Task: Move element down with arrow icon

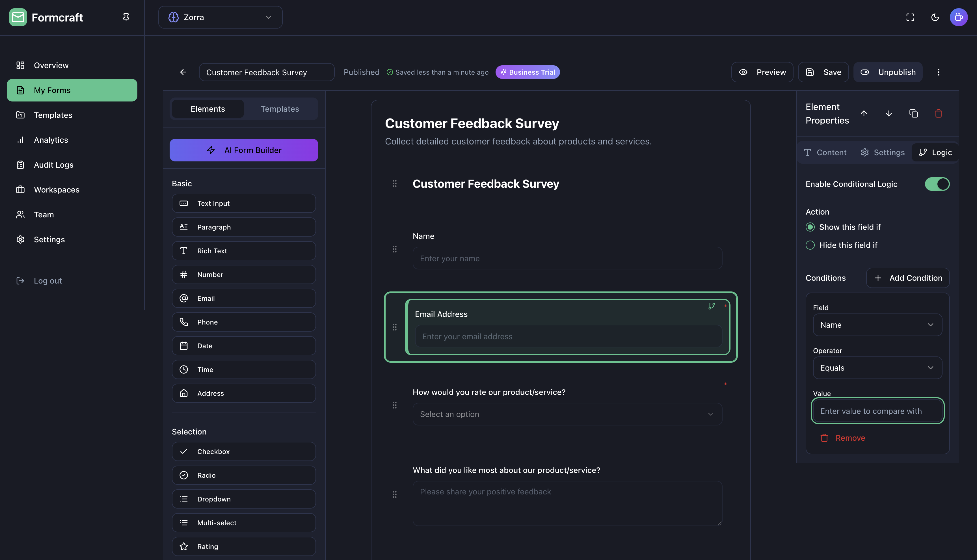Action: point(889,113)
